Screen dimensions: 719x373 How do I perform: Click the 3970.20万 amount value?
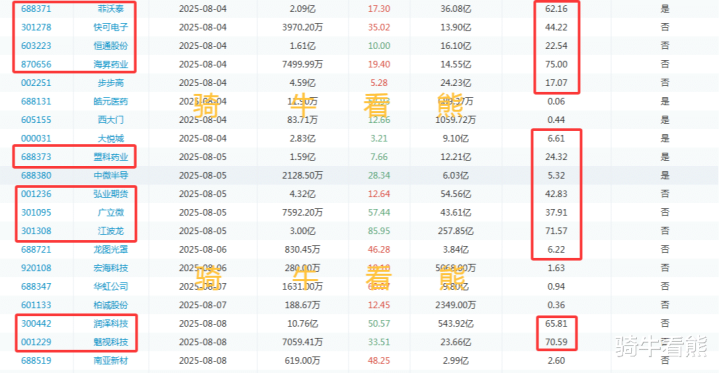[x=302, y=27]
